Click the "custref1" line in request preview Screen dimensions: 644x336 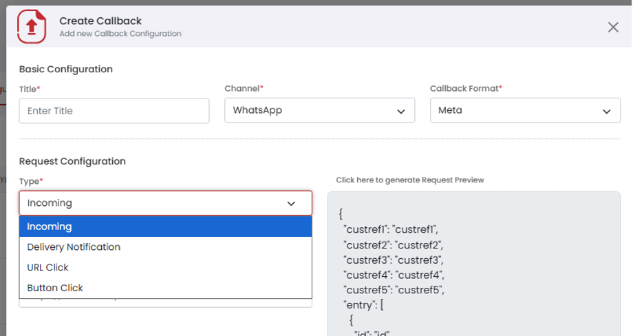tap(391, 229)
